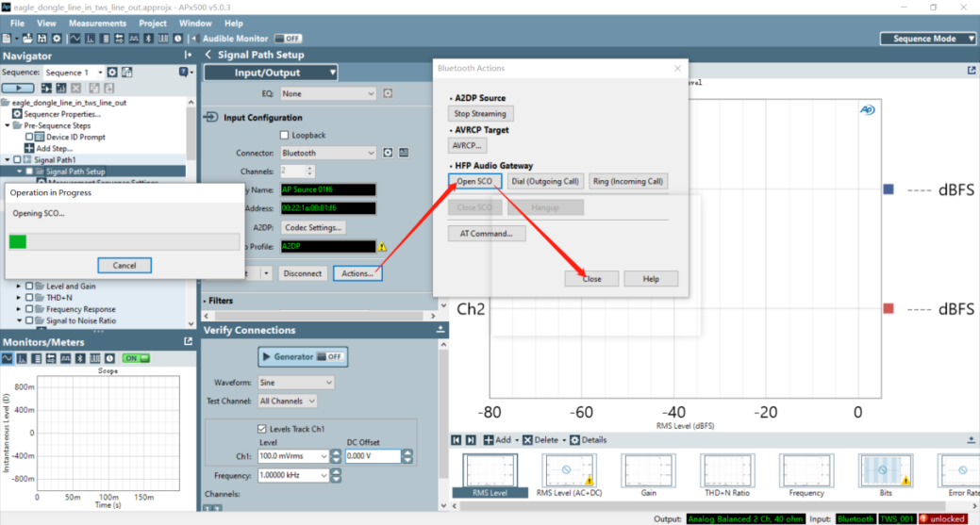This screenshot has width=980, height=525.
Task: Check the THD+N measurement checkbox
Action: coord(29,298)
